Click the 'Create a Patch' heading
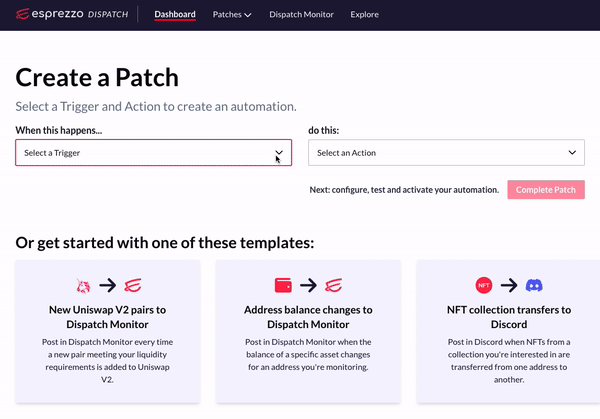This screenshot has height=419, width=600. pyautogui.click(x=97, y=78)
